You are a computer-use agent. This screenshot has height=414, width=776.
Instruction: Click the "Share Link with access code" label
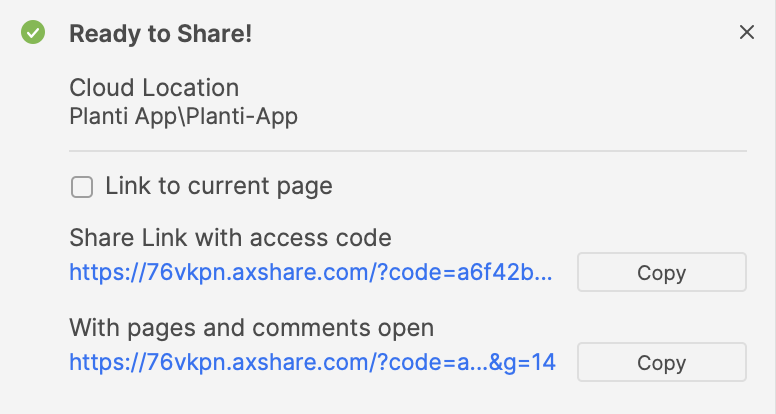click(x=230, y=238)
